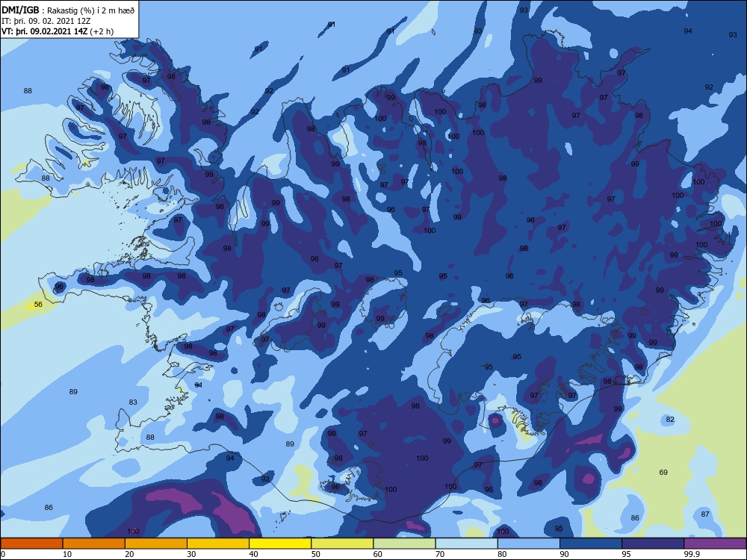This screenshot has height=560, width=747.
Task: Select the 83 humidity value on the map
Action: tap(133, 402)
